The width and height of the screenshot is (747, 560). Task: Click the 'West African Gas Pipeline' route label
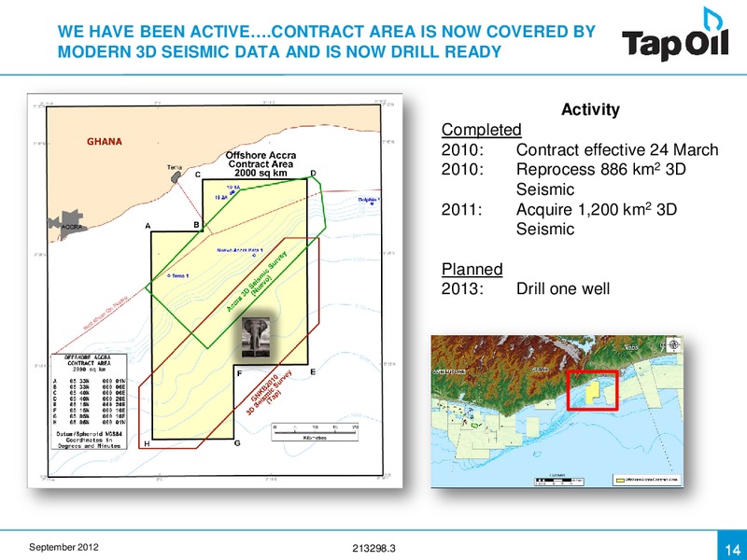click(106, 312)
